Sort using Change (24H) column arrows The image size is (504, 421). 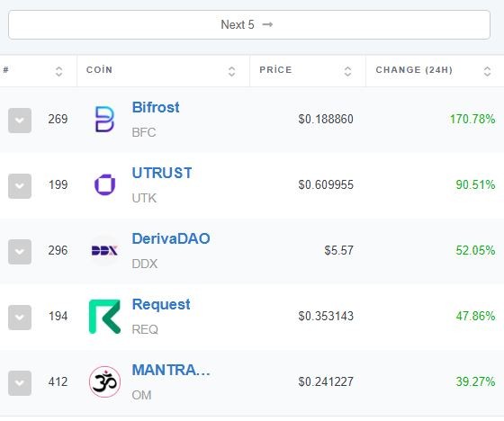coord(487,71)
